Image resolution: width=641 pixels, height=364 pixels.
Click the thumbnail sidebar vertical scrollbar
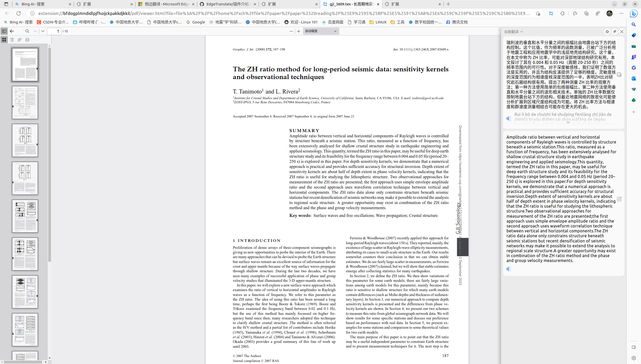tap(50, 155)
